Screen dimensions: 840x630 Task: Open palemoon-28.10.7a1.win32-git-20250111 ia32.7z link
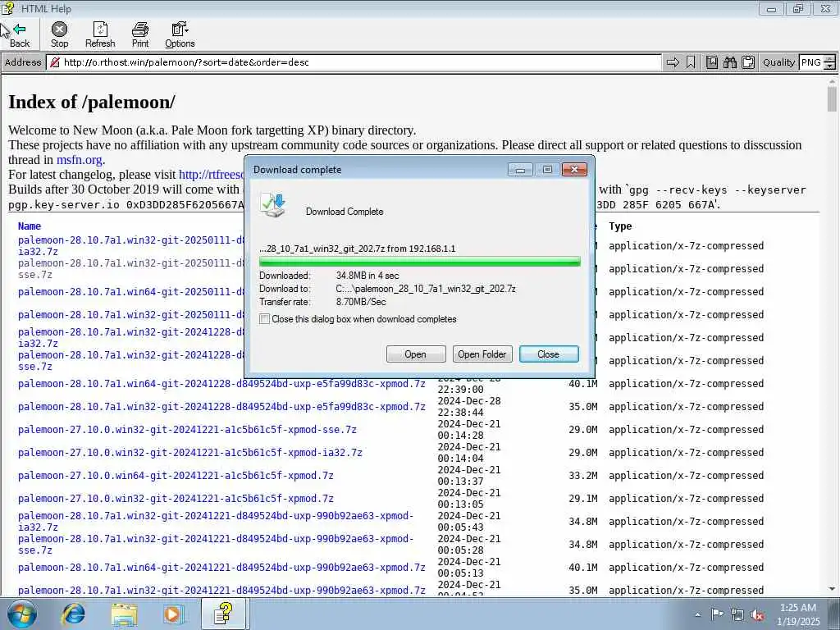pos(131,245)
